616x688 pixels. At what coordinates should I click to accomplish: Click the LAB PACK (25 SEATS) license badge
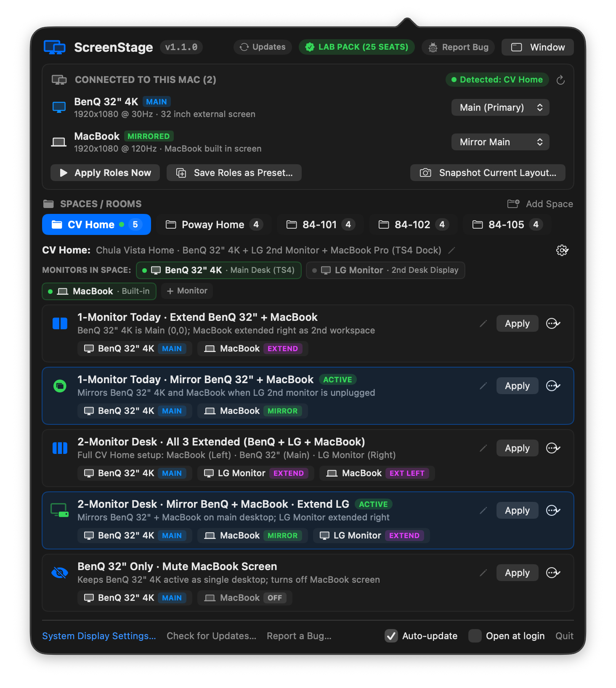[357, 47]
